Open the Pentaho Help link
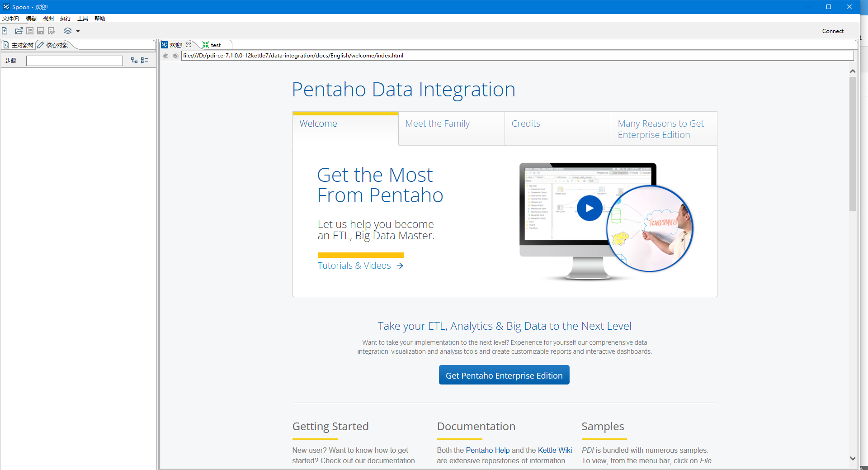 pyautogui.click(x=488, y=450)
